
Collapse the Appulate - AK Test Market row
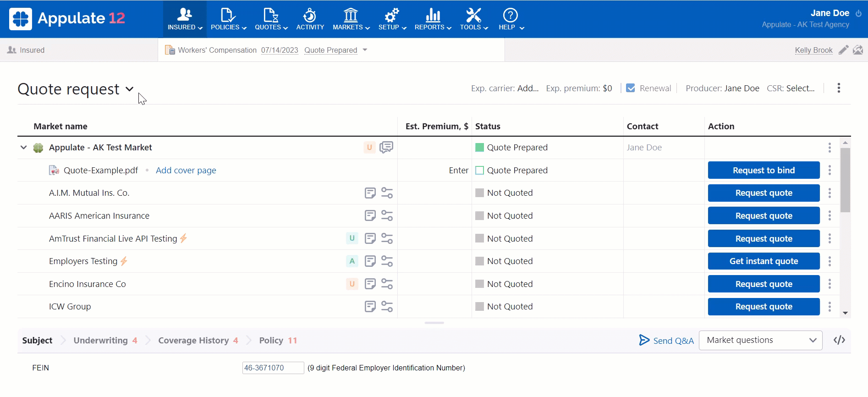coord(23,147)
